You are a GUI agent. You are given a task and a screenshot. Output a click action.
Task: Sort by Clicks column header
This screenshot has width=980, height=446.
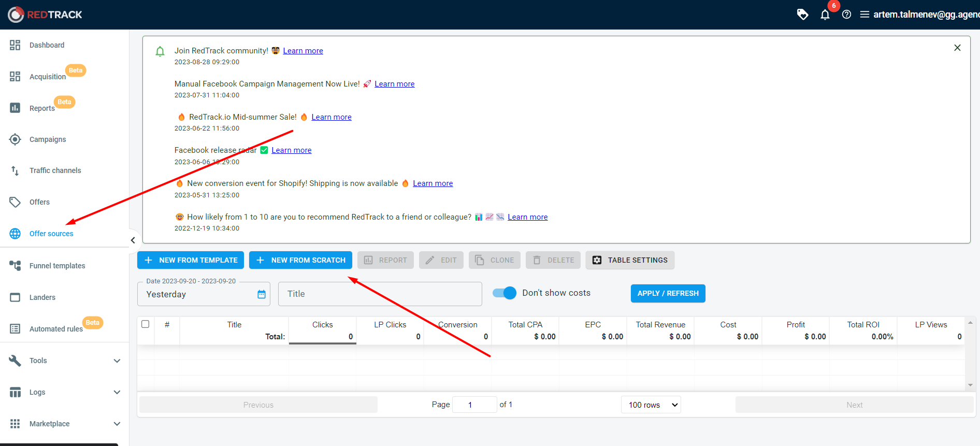tap(322, 325)
